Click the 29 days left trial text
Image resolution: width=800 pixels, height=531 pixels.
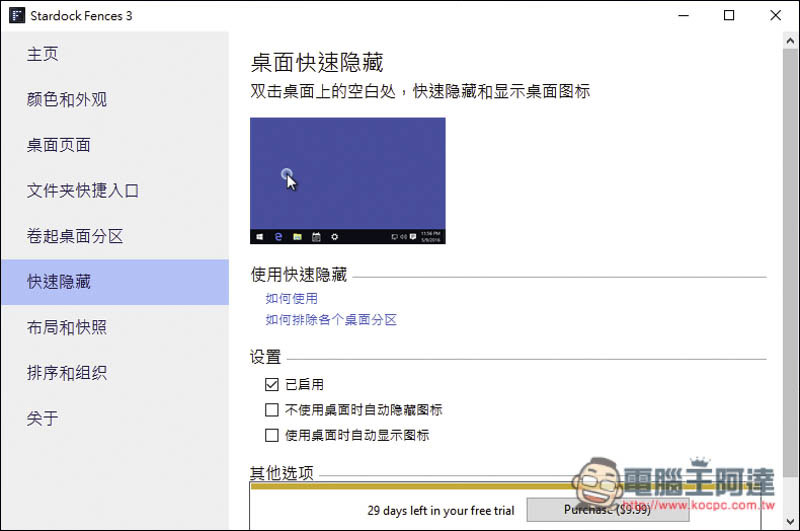click(x=441, y=510)
